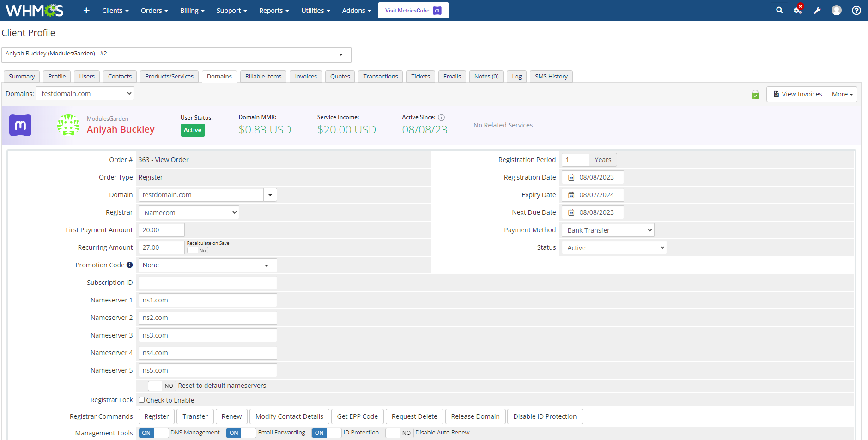Open calendar icon for Expiry Date
Screen dimensions: 868x440
pos(571,195)
